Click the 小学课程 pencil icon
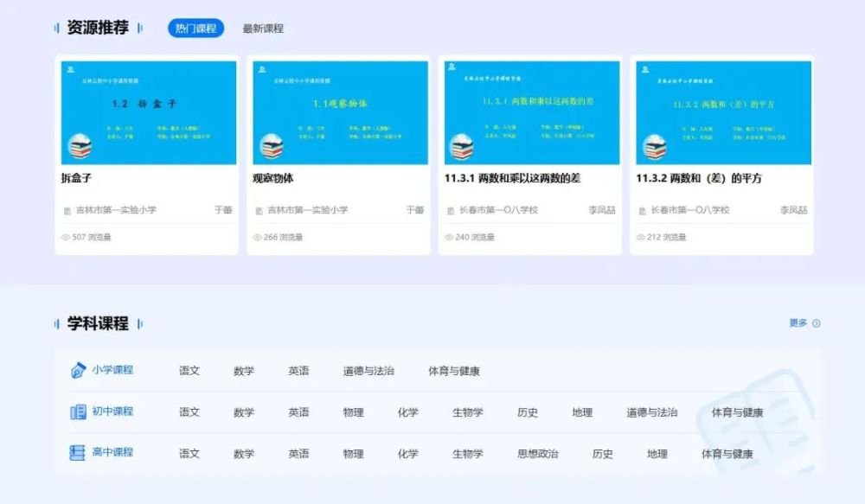 point(78,370)
